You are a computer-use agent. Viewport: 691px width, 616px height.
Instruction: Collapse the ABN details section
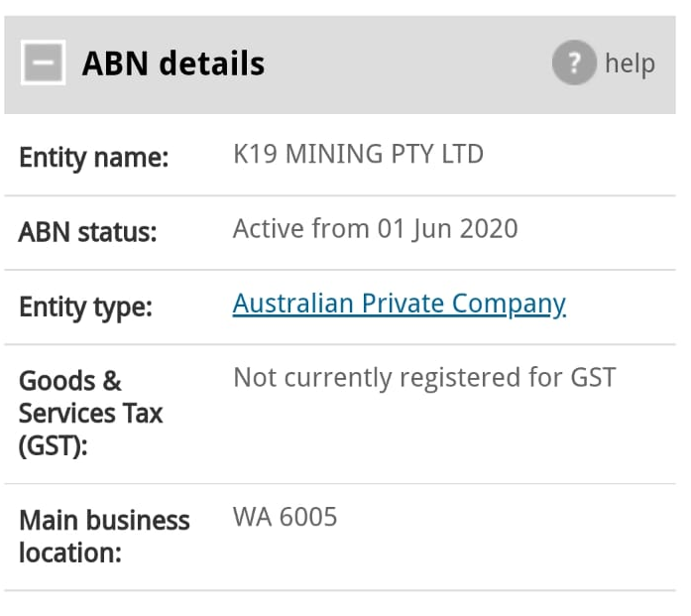[x=44, y=62]
